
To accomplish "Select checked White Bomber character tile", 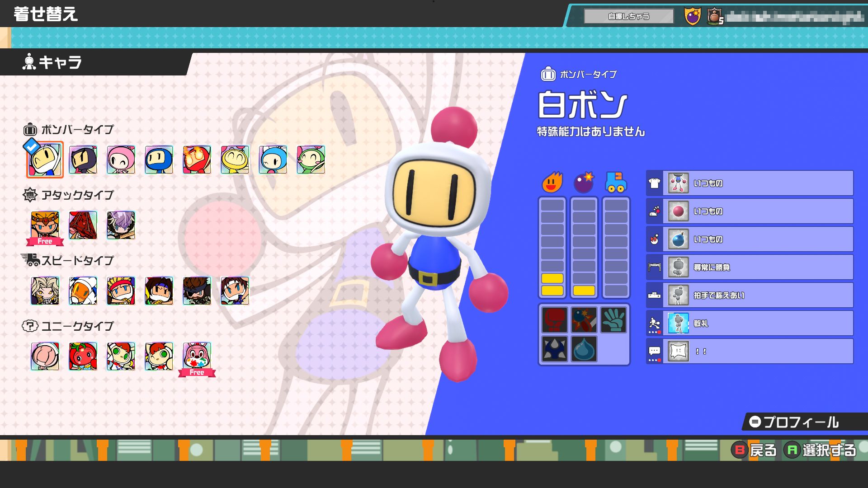I will point(45,160).
